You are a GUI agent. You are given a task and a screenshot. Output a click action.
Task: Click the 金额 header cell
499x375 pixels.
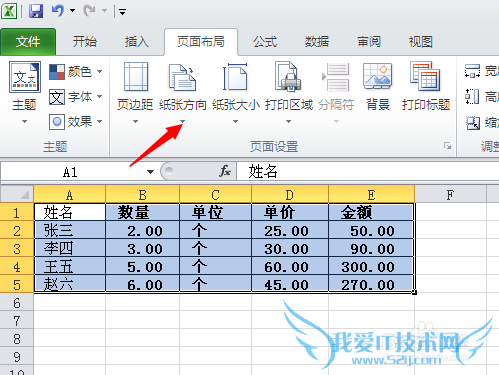point(371,212)
